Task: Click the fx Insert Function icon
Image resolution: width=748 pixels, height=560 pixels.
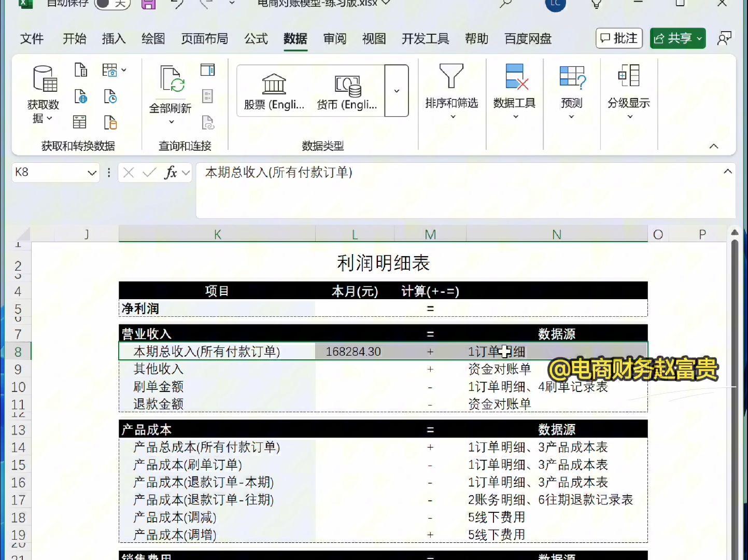Action: (x=171, y=173)
